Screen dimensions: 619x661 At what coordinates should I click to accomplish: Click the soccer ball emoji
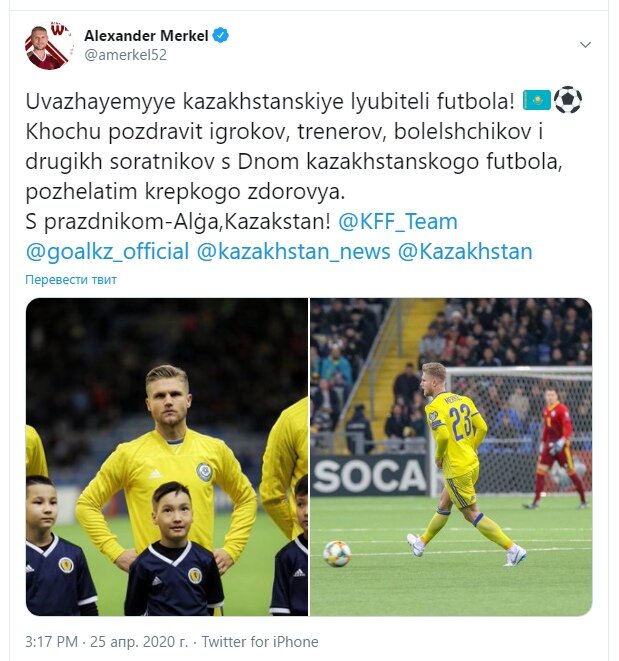[568, 100]
